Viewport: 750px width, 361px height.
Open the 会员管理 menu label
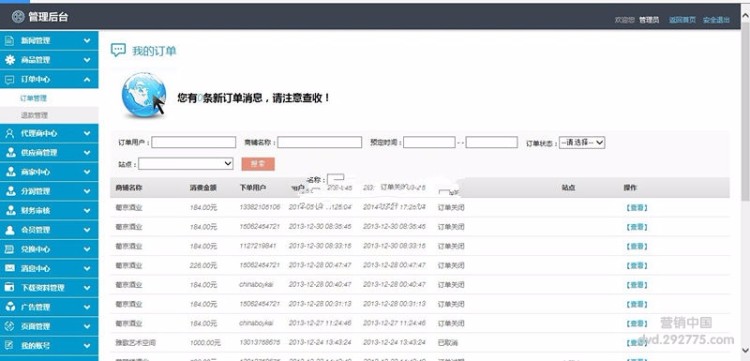coord(35,230)
